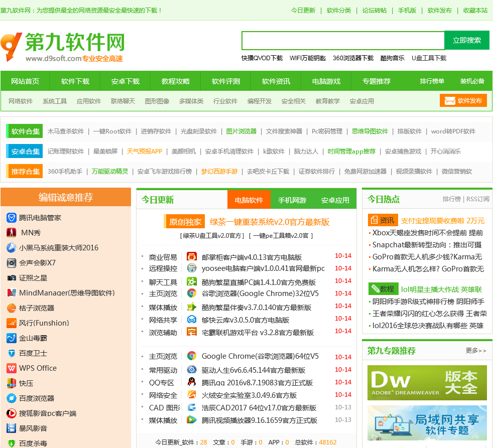
Task: Click the 腾讯电脑管家 shield icon
Action: (12, 217)
